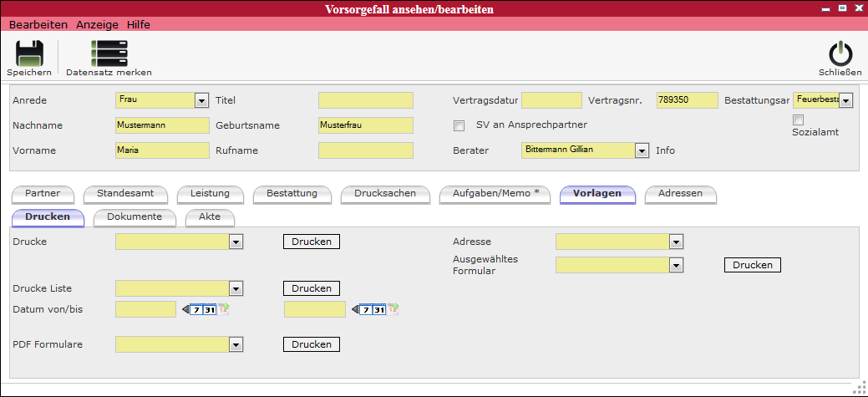
Task: Click the Schließen power icon
Action: [x=840, y=53]
